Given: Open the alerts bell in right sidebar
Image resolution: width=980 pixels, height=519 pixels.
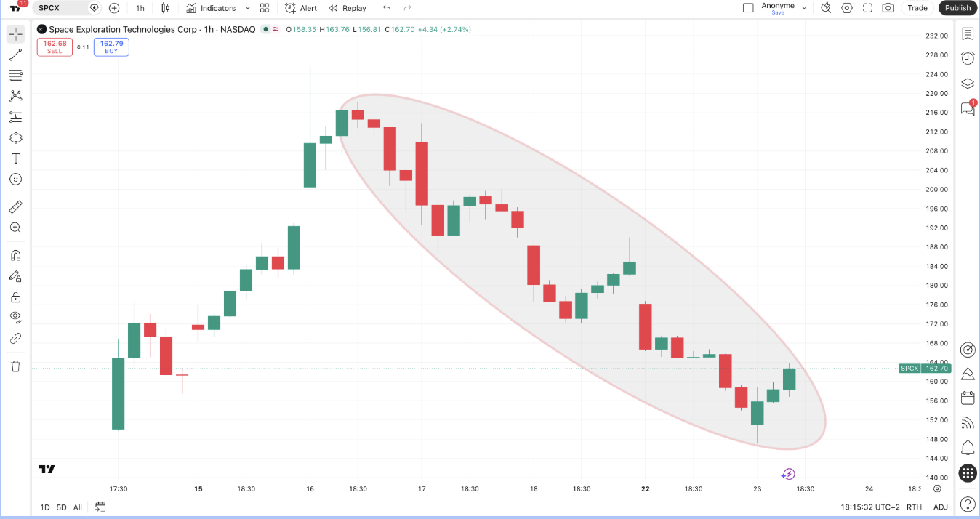Looking at the screenshot, I should point(968,447).
